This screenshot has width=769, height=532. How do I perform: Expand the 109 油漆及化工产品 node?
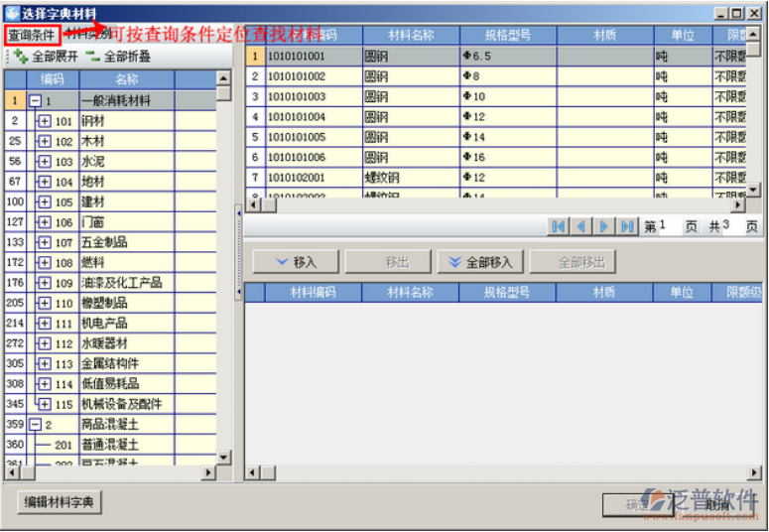[x=44, y=283]
